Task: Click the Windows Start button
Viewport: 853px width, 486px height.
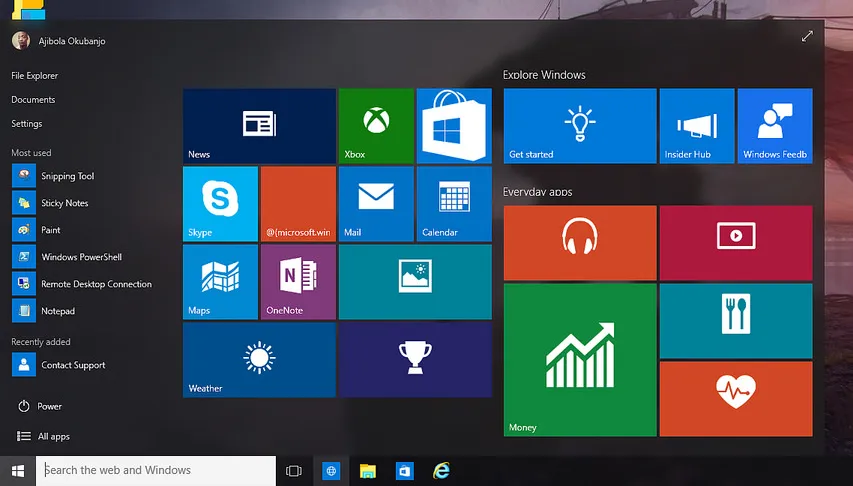Action: click(17, 470)
